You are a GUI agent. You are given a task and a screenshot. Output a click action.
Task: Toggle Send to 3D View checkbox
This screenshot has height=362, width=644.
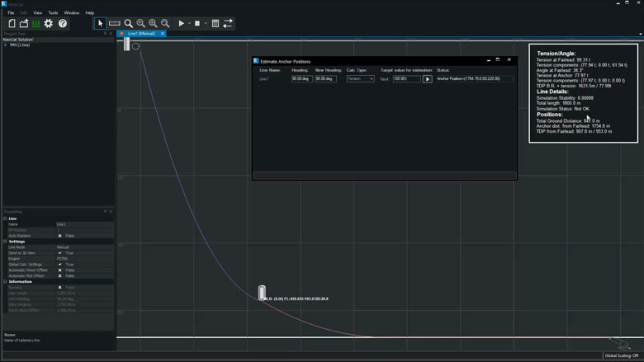tap(60, 253)
